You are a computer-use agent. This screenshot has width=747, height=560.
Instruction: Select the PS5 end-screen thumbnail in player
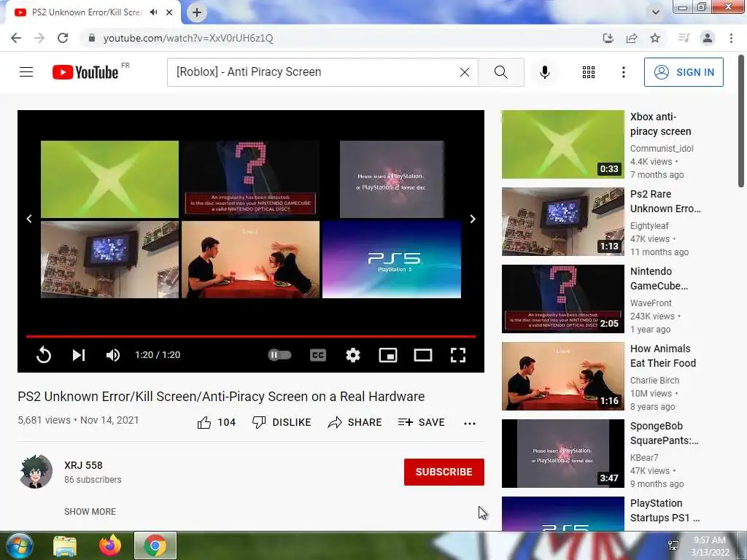click(x=392, y=260)
